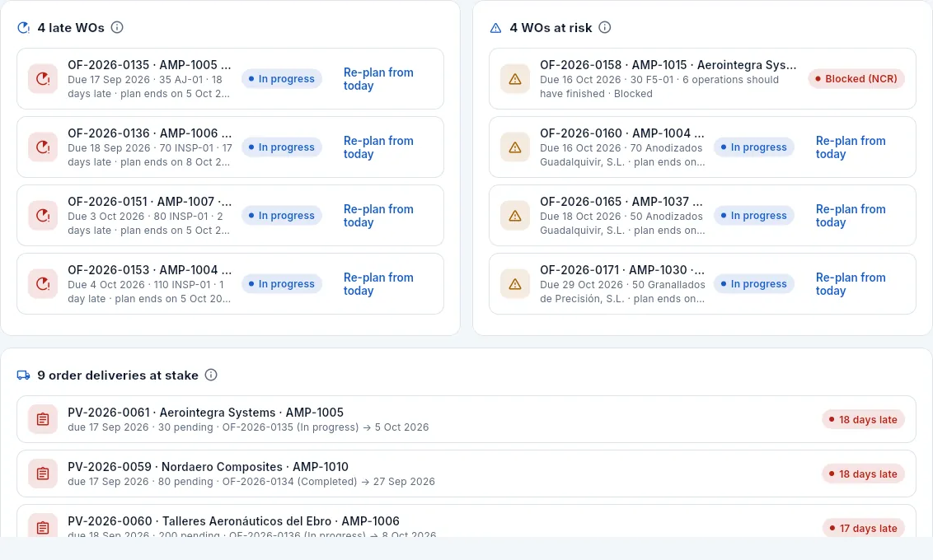The height and width of the screenshot is (560, 933).
Task: Click the '17 days late' badge for PV-2026-0060
Action: (x=864, y=528)
